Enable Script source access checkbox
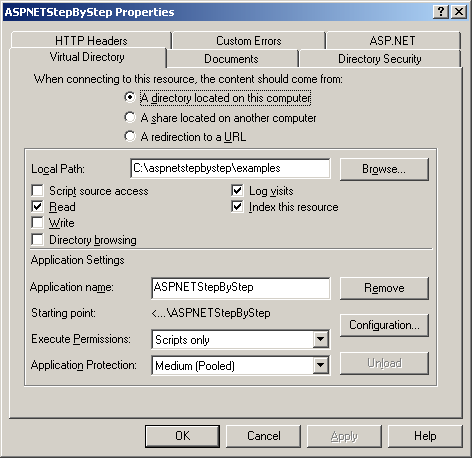This screenshot has height=458, width=472. click(37, 191)
